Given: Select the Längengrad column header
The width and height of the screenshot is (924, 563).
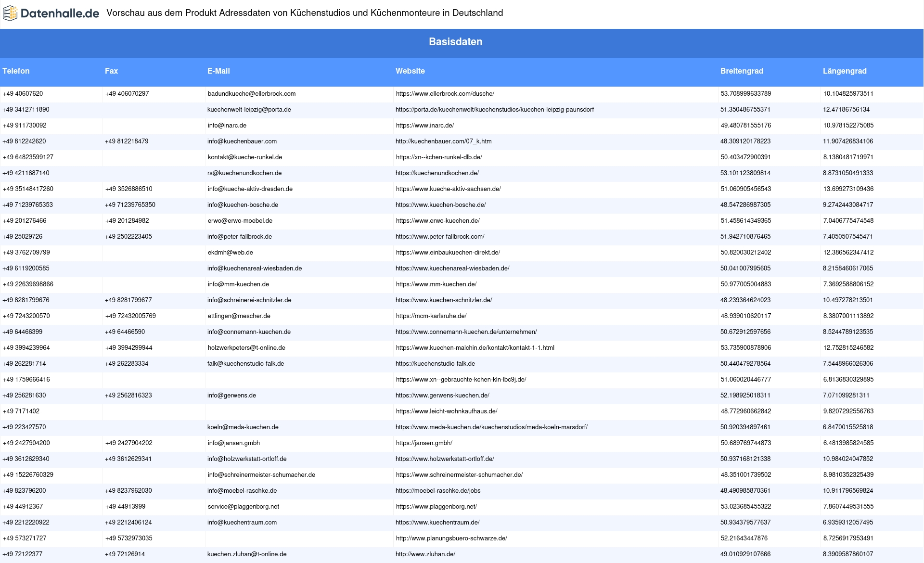Looking at the screenshot, I should tap(845, 71).
